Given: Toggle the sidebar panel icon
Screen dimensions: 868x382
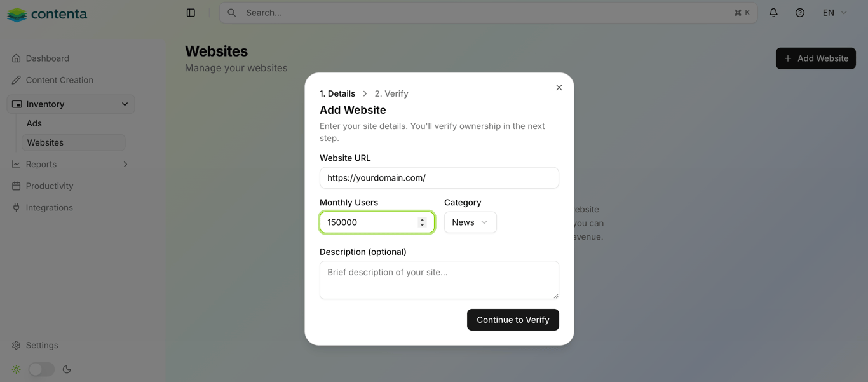Looking at the screenshot, I should (x=191, y=13).
